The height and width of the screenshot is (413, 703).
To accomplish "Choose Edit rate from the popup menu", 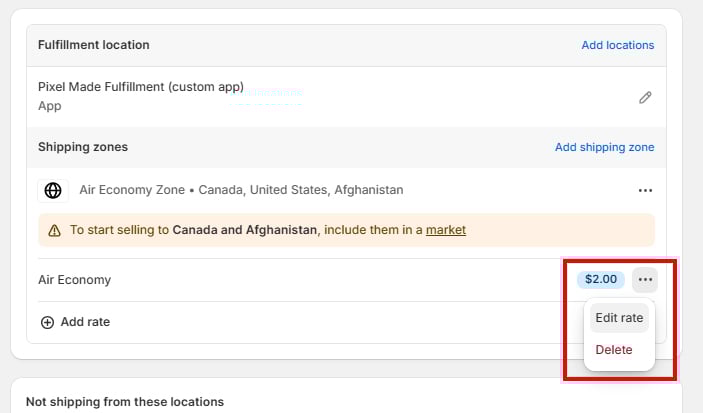I will 619,318.
